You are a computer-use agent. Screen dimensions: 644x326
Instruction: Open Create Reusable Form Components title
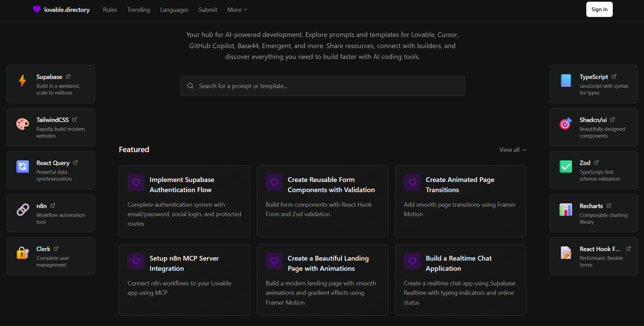[331, 185]
